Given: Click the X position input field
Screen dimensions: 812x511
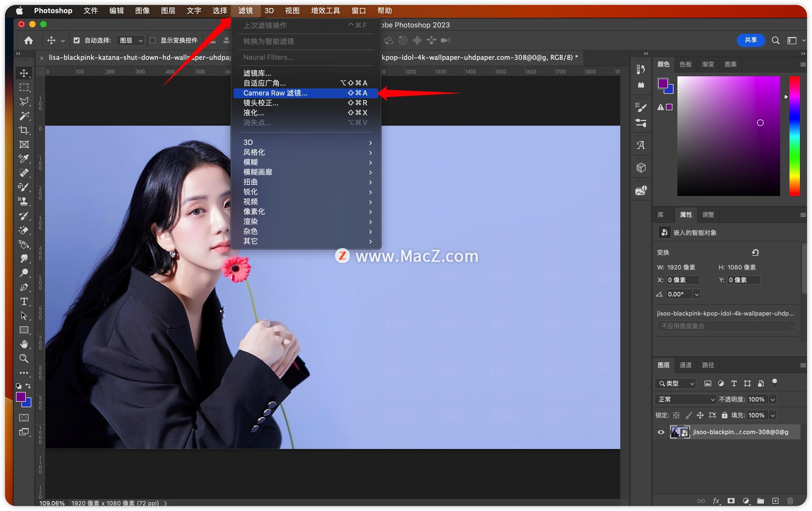Looking at the screenshot, I should [x=683, y=280].
